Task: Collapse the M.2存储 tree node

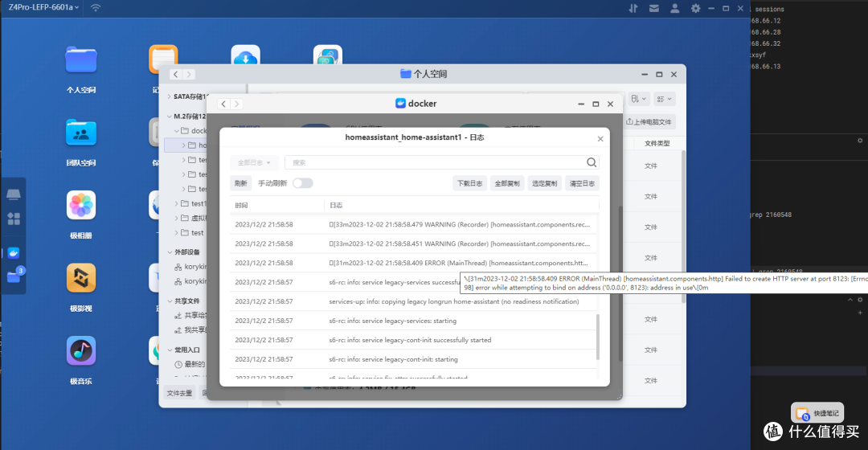Action: click(x=169, y=117)
